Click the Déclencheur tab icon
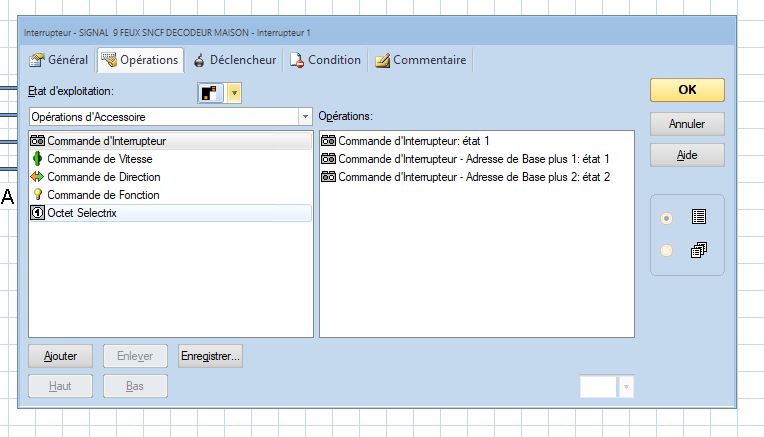This screenshot has width=764, height=437. (199, 60)
